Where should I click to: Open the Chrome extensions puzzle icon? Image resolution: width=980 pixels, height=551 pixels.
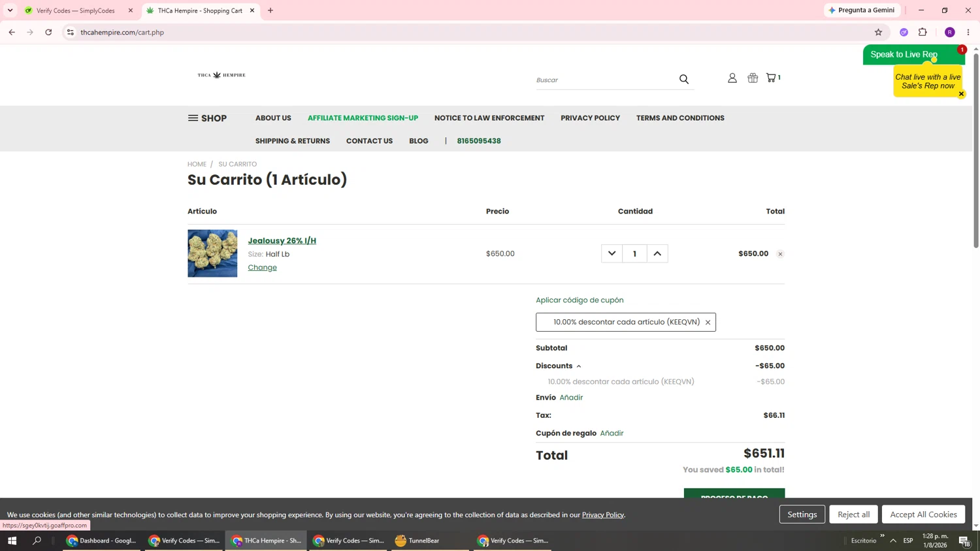(923, 32)
